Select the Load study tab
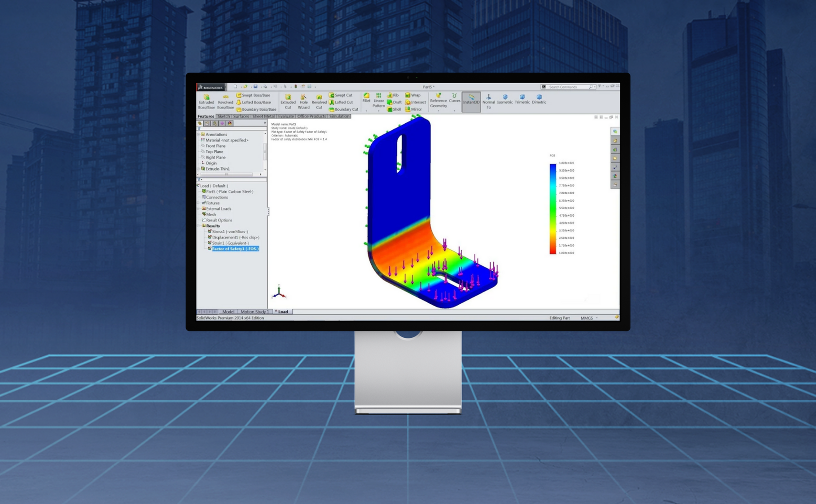 [x=283, y=312]
